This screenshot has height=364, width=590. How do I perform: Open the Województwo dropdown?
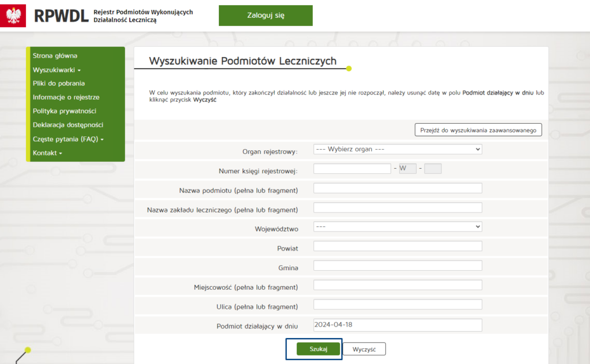[398, 227]
